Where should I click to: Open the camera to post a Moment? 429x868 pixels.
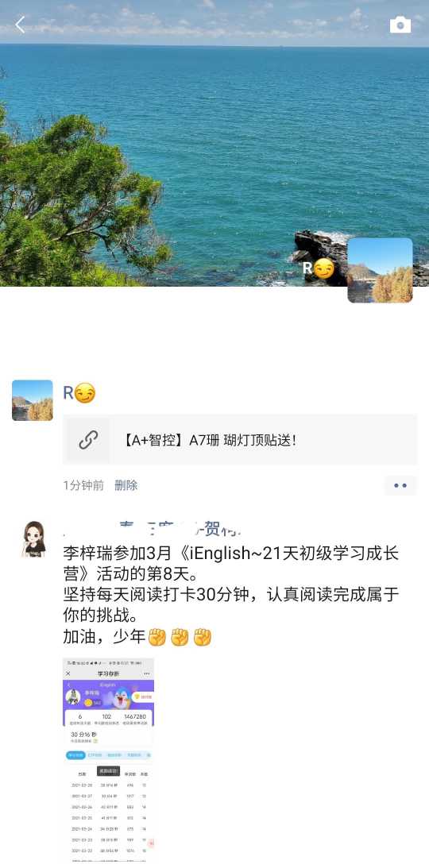click(400, 25)
